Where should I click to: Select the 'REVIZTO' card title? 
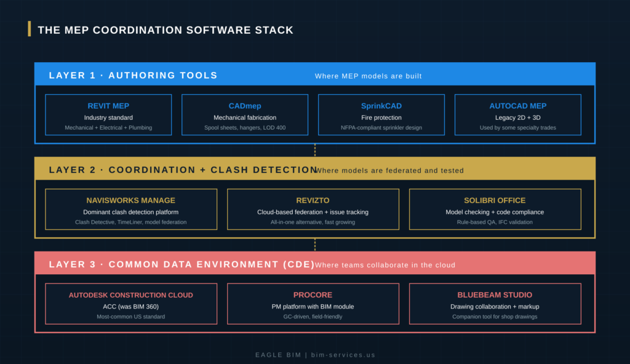click(x=313, y=200)
